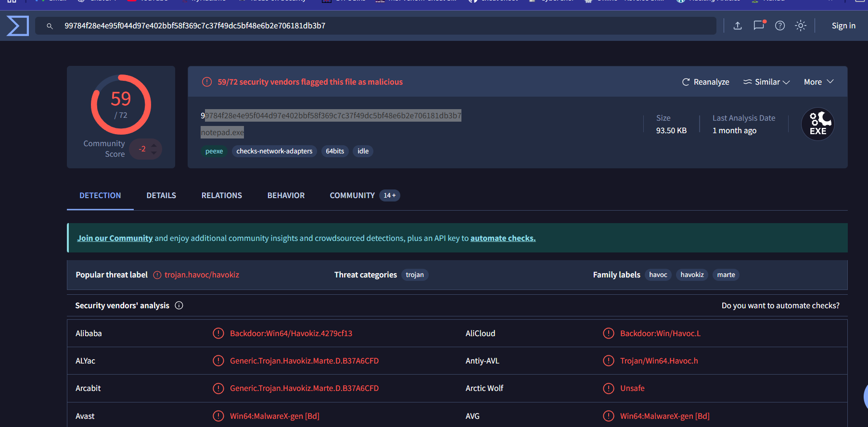Screen dimensions: 868x427
Task: Click AVG Win64:MalwareX-gen [Bd] result
Action: point(665,416)
